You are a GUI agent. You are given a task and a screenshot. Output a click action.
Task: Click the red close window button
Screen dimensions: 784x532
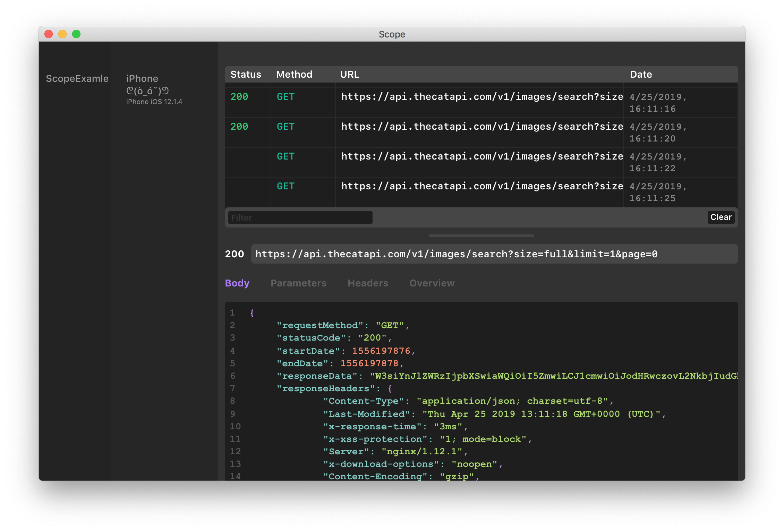point(49,34)
